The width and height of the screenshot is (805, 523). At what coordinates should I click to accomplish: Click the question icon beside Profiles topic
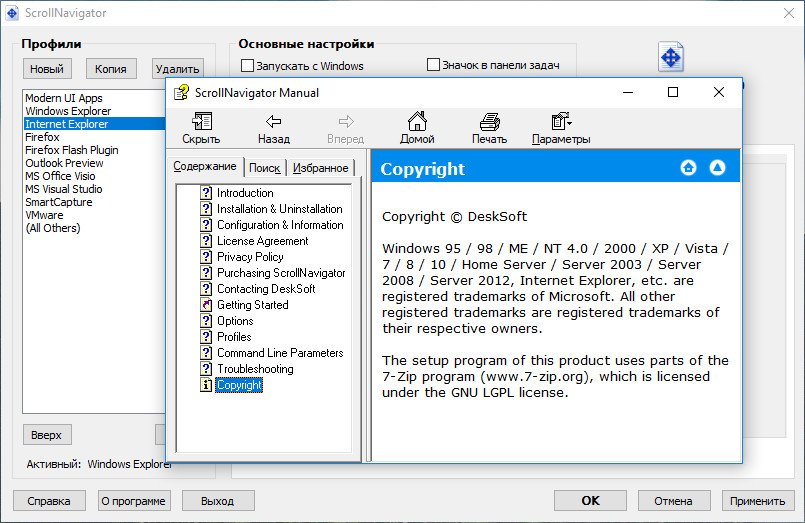pyautogui.click(x=206, y=337)
